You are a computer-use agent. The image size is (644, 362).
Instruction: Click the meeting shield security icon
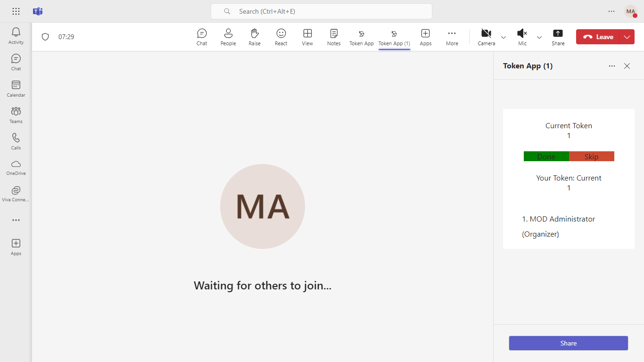(45, 37)
